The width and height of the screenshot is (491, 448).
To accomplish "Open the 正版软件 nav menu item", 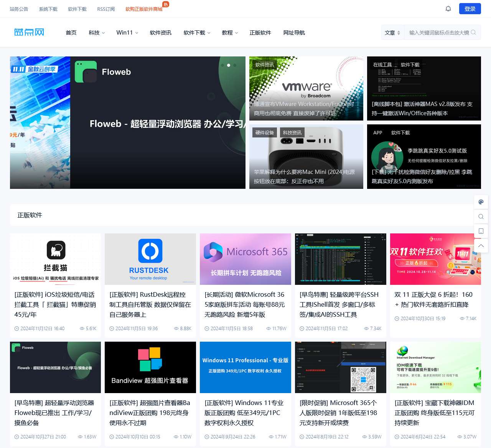I will tap(260, 33).
